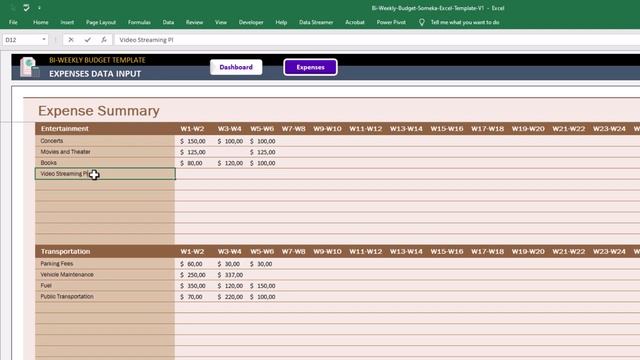The image size is (640, 360).
Task: Select the Public Transportation label
Action: (x=67, y=297)
